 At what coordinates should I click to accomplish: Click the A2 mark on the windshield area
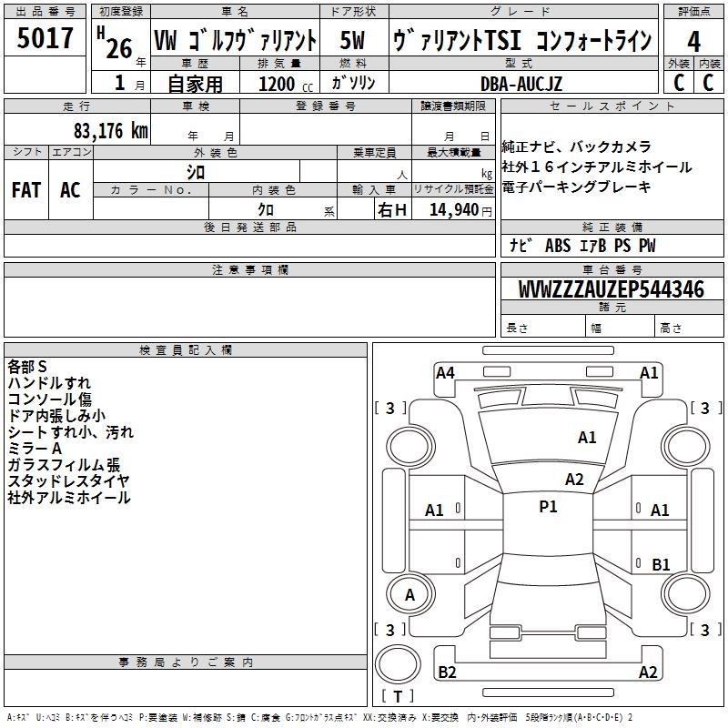[x=574, y=480]
